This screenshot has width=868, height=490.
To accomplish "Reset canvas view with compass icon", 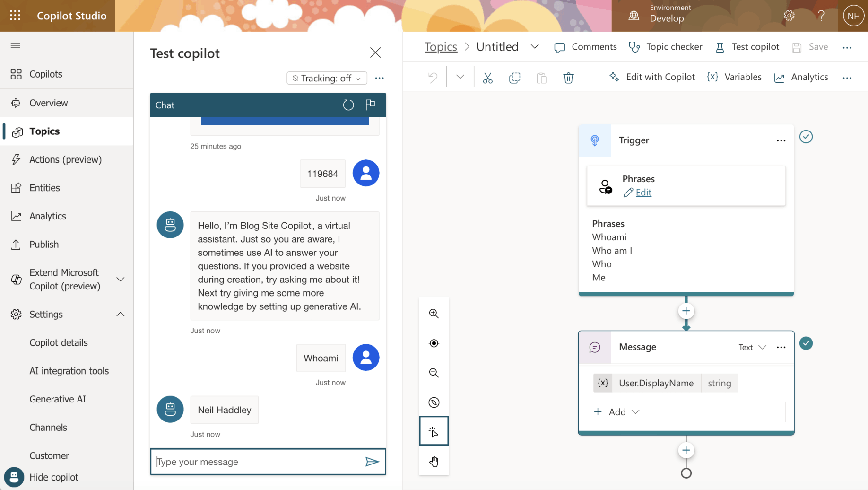I will tap(434, 402).
